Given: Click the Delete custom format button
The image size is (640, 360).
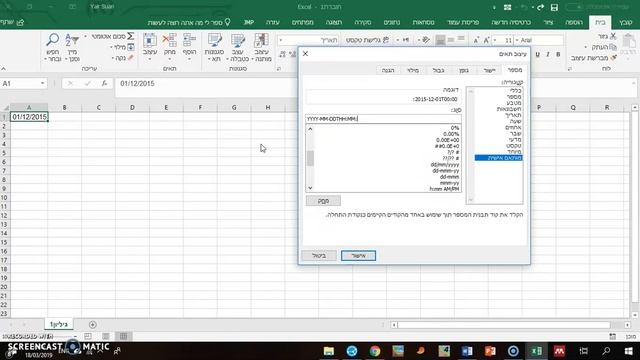Looking at the screenshot, I should (x=323, y=201).
